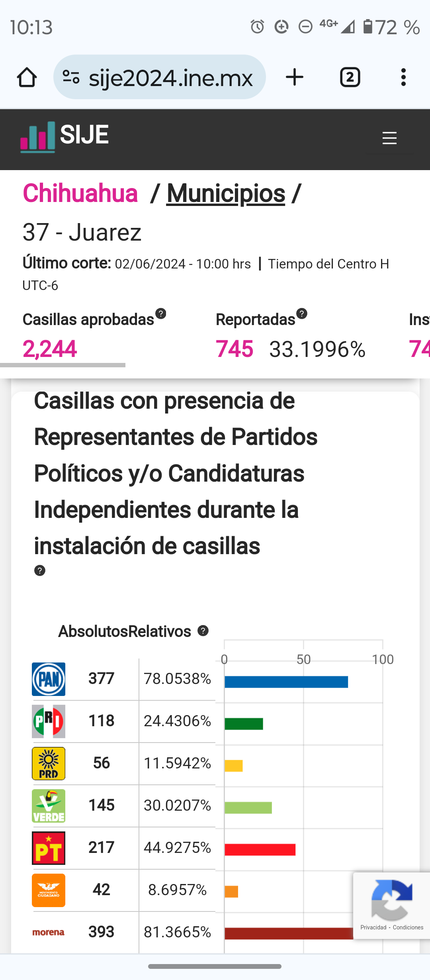430x980 pixels.
Task: Show help for Reportadas
Action: pyautogui.click(x=302, y=314)
